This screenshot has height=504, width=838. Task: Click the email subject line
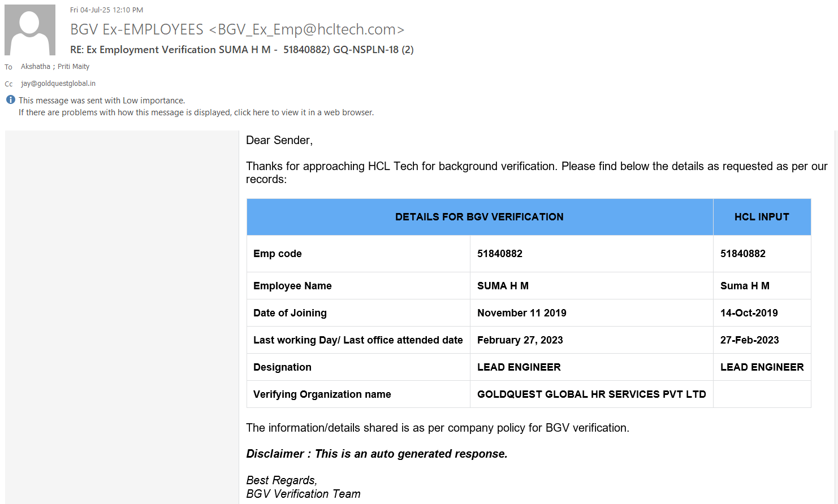(241, 50)
